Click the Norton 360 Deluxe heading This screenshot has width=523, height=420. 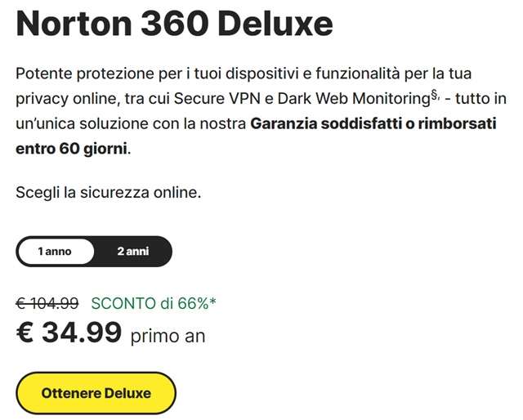pyautogui.click(x=174, y=25)
